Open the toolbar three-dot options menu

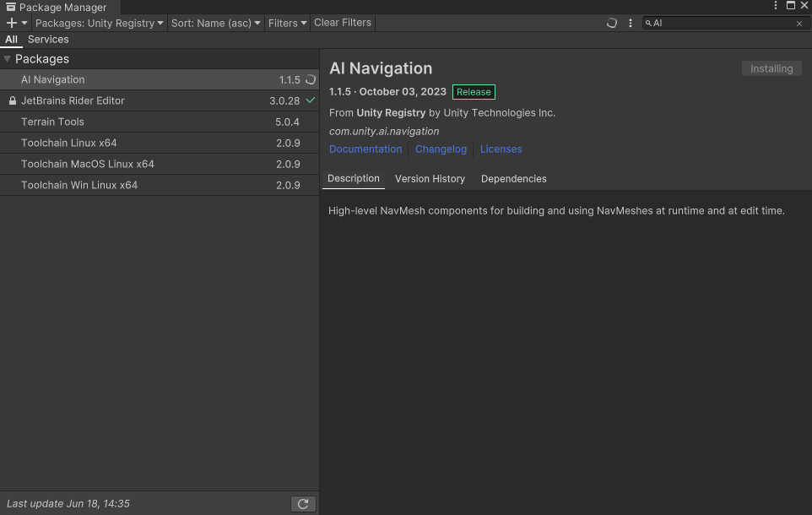coord(631,23)
